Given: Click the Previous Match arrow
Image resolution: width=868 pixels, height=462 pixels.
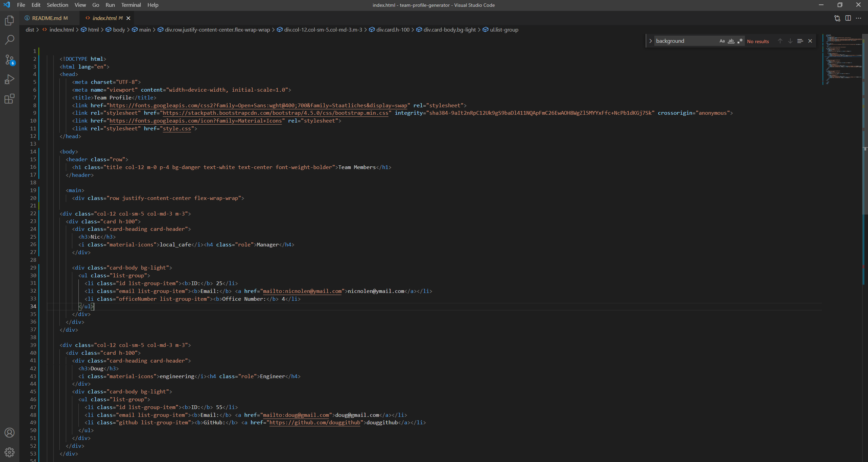Looking at the screenshot, I should (780, 41).
